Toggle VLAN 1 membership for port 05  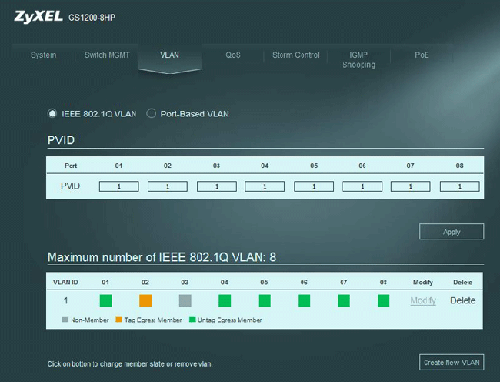pos(265,301)
